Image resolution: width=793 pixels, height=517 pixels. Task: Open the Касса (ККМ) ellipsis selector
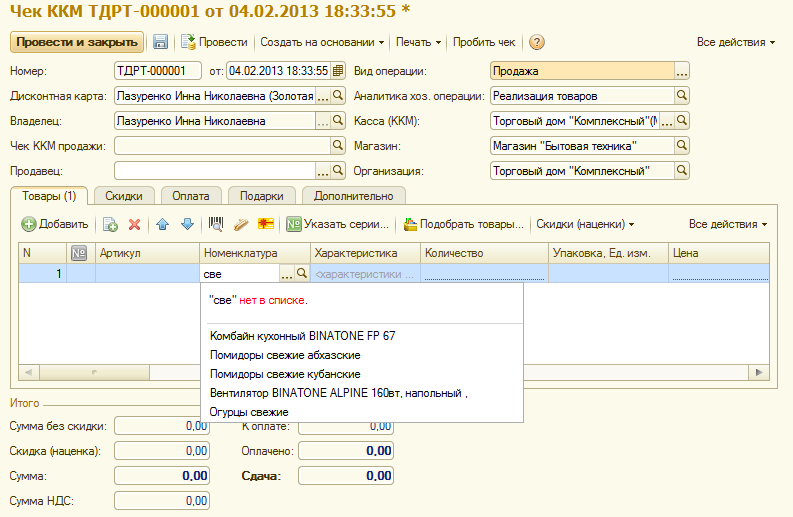(x=667, y=121)
